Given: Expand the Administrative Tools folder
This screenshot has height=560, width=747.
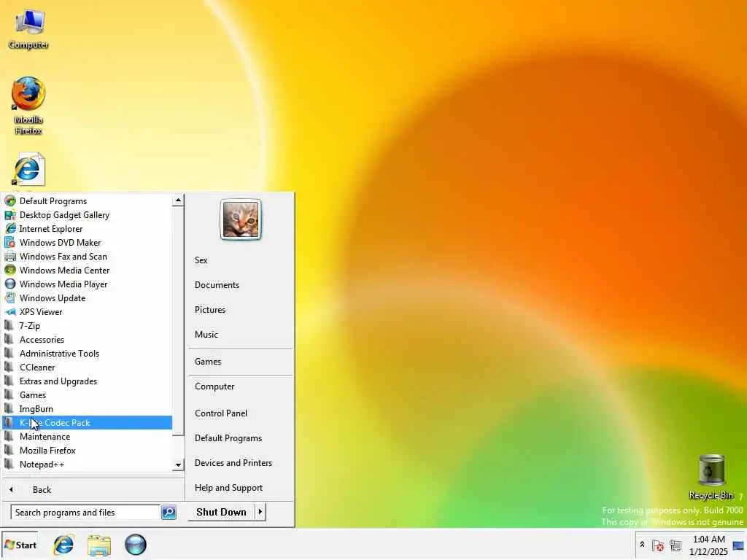Looking at the screenshot, I should click(x=88, y=354).
